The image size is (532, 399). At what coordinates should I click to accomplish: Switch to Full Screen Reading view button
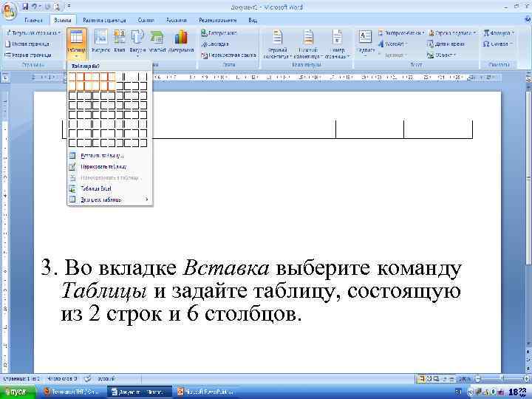(x=429, y=378)
